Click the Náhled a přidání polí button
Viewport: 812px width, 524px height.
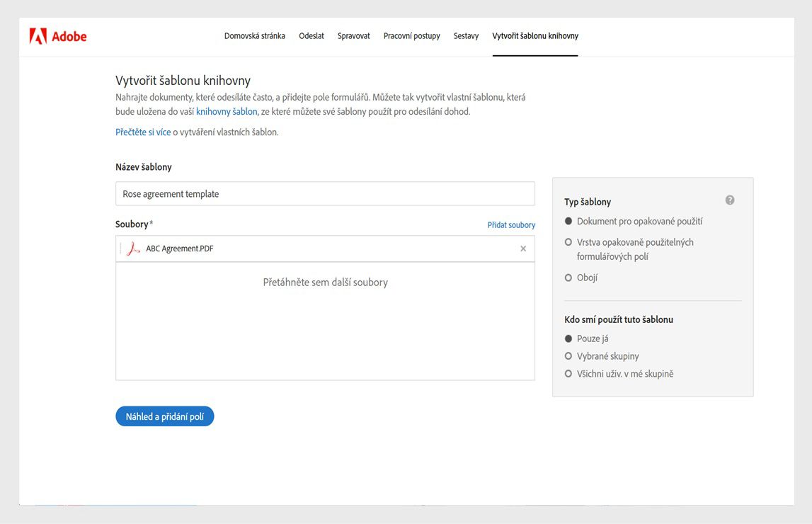click(165, 417)
